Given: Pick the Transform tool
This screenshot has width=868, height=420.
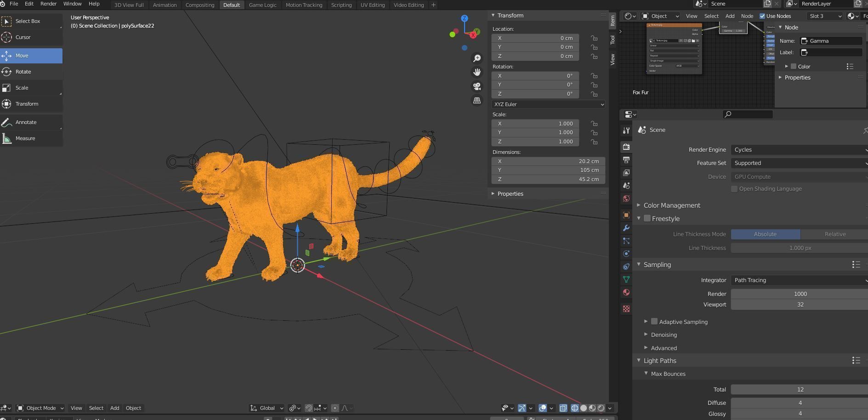Looking at the screenshot, I should (31, 104).
